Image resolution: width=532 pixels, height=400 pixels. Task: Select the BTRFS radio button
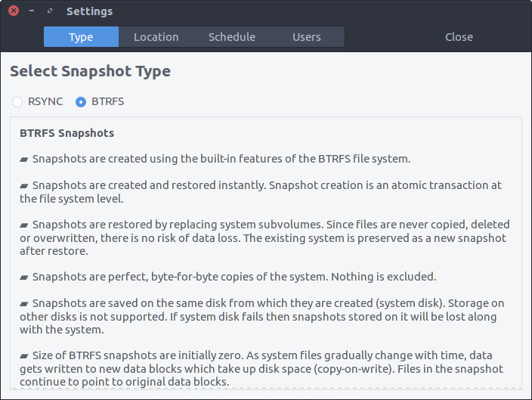tap(81, 101)
